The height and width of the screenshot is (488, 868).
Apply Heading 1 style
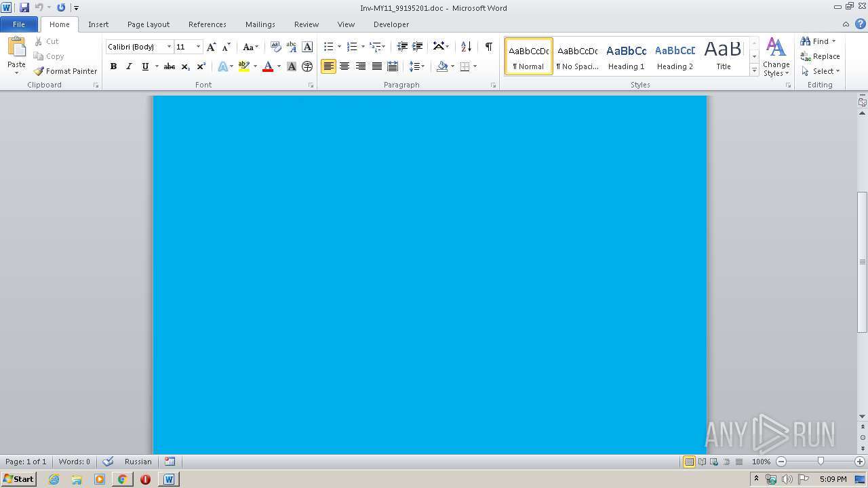(626, 56)
